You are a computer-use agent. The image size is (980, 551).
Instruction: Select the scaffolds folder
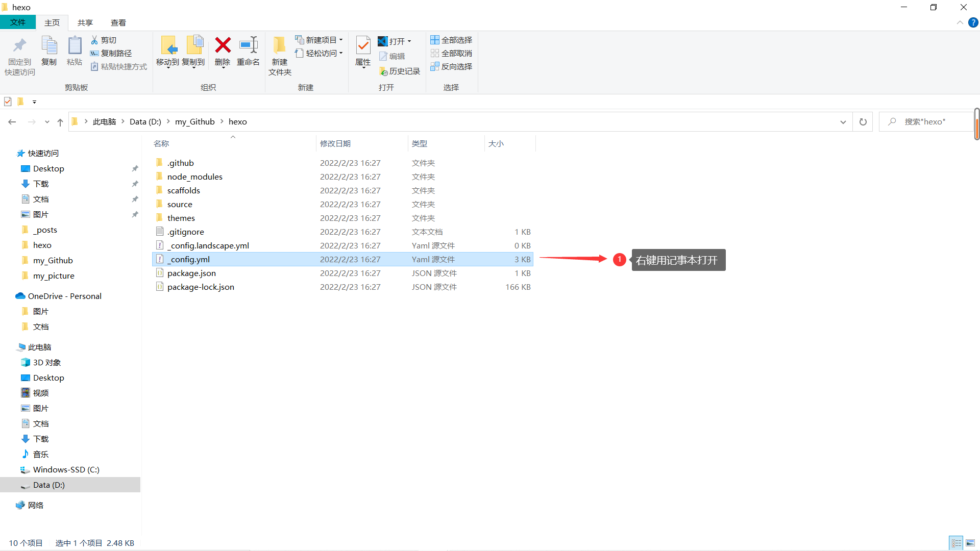[342, 190]
